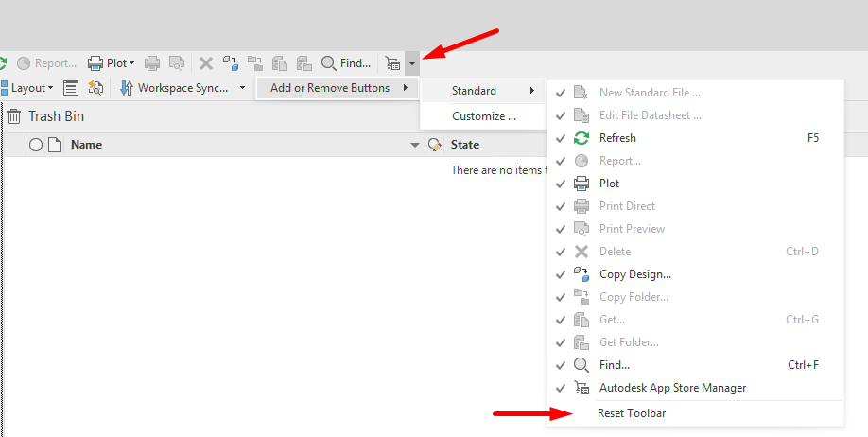
Task: Click the Plot printer icon in toolbar
Action: [x=95, y=63]
